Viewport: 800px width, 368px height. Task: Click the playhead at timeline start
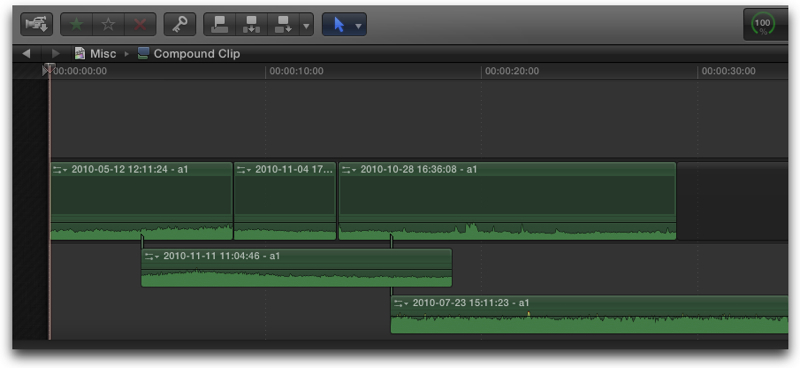(48, 70)
